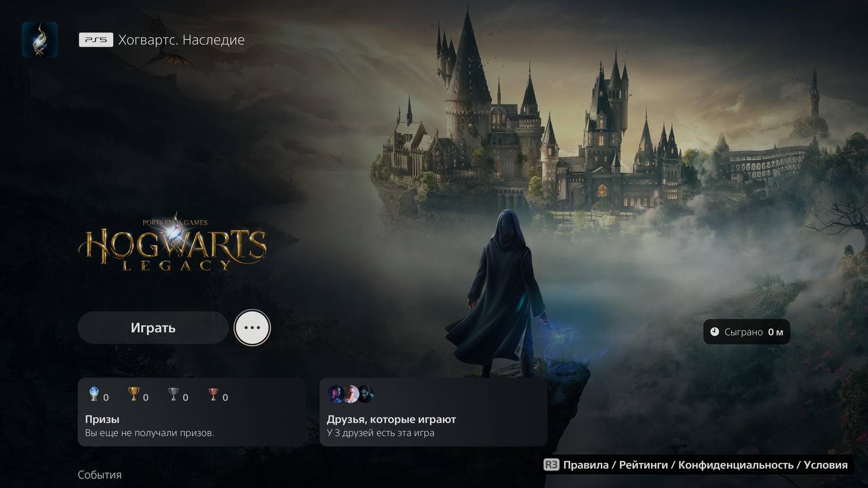The image size is (868, 488).
Task: Click the clock icon beside Сыграно
Action: 715,332
